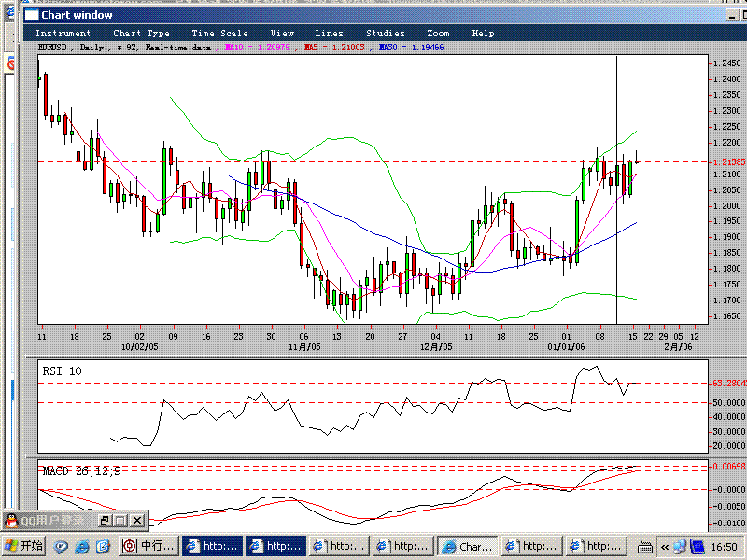Click the first quick launch messenger icon
The height and width of the screenshot is (560, 747).
coord(61,547)
